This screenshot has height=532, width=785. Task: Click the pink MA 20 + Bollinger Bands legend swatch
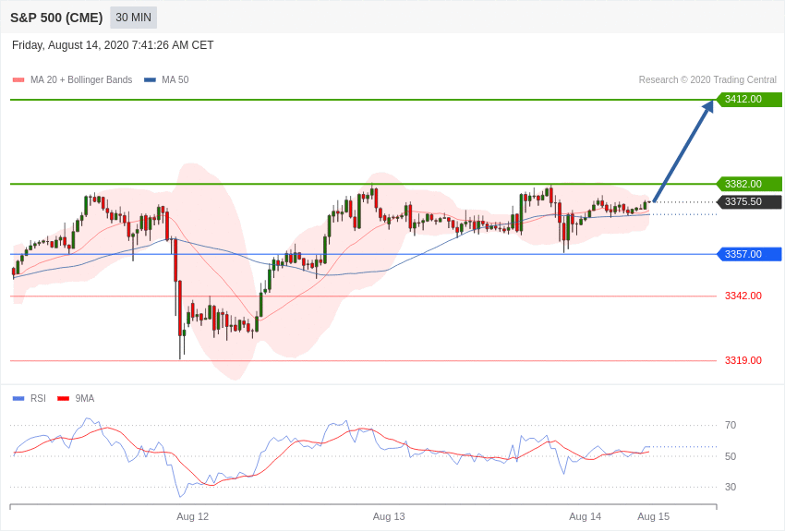18,80
